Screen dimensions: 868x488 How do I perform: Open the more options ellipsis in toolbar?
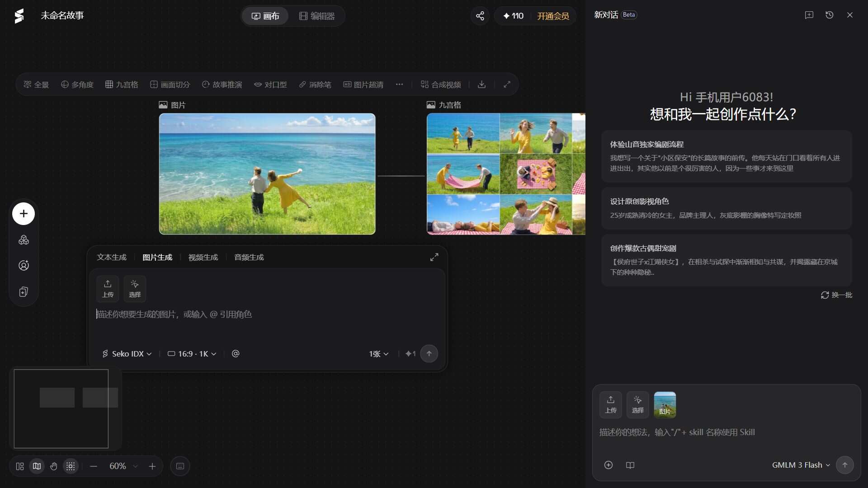399,84
